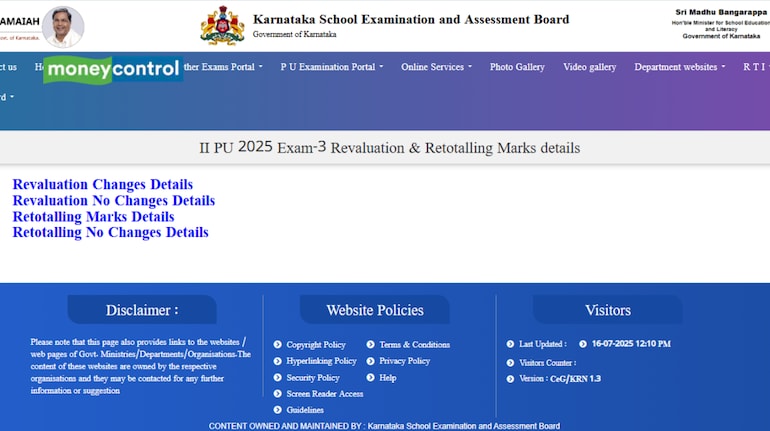The width and height of the screenshot is (770, 431).
Task: Click the Chief Minister portrait photo
Action: 63,27
